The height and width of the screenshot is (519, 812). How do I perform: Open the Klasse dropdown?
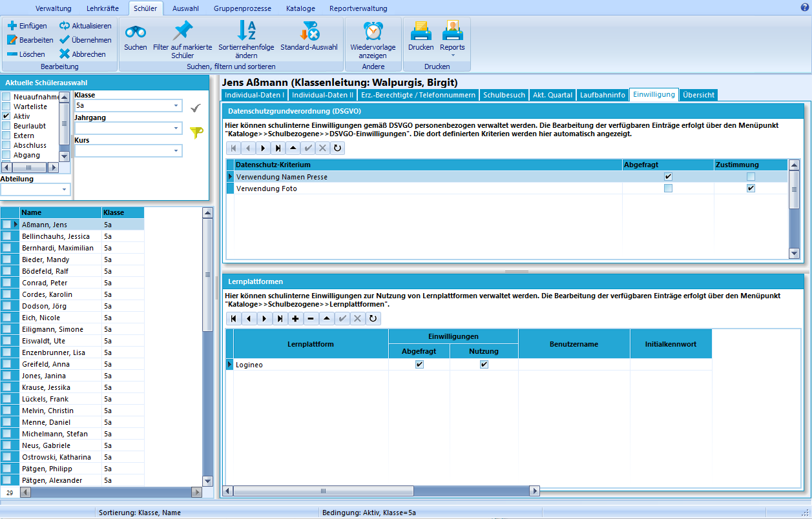click(176, 106)
